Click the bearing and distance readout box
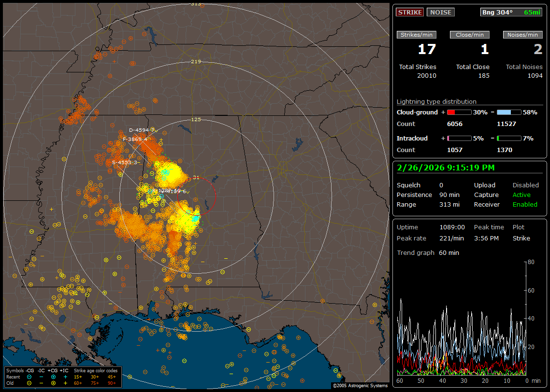Screen dimensions: 550x392 (511, 12)
